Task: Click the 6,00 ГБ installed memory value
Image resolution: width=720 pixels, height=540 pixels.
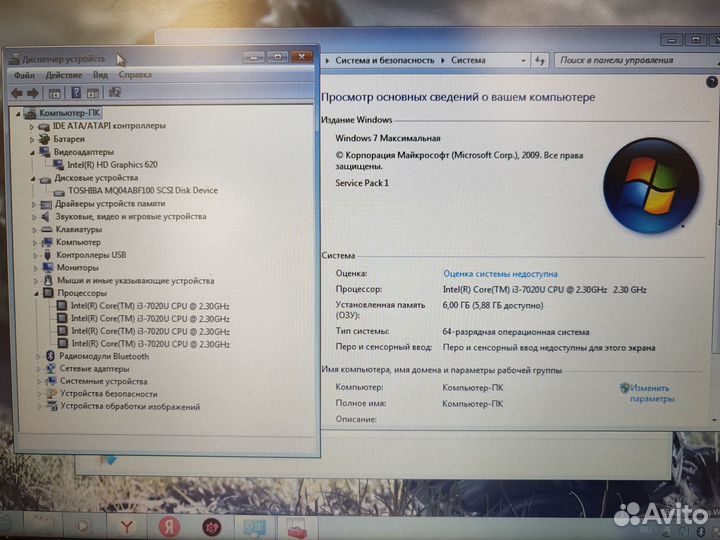Action: pos(493,305)
